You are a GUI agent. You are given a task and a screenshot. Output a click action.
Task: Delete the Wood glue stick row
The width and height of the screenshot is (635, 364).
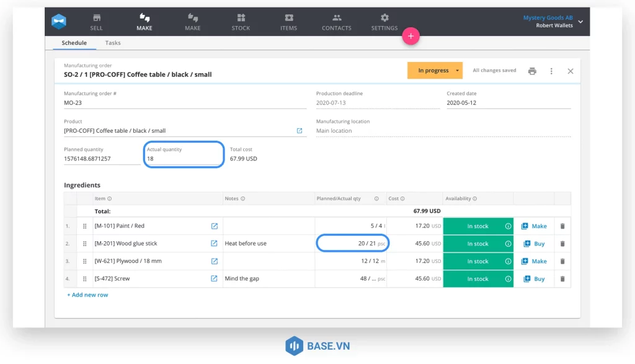pos(562,244)
